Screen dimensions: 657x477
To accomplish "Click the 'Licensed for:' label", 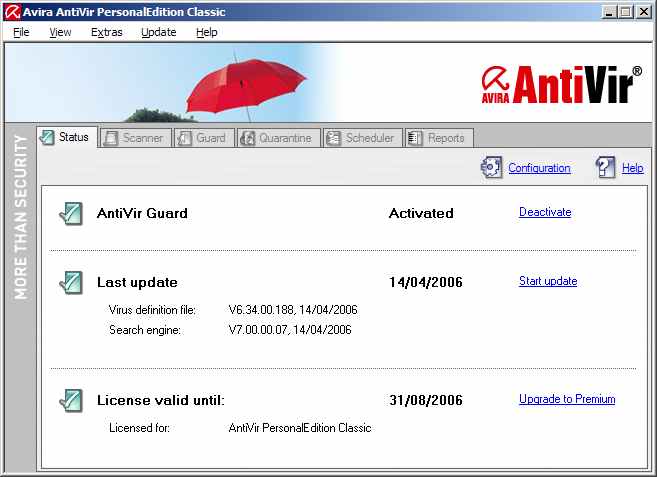I will (140, 428).
